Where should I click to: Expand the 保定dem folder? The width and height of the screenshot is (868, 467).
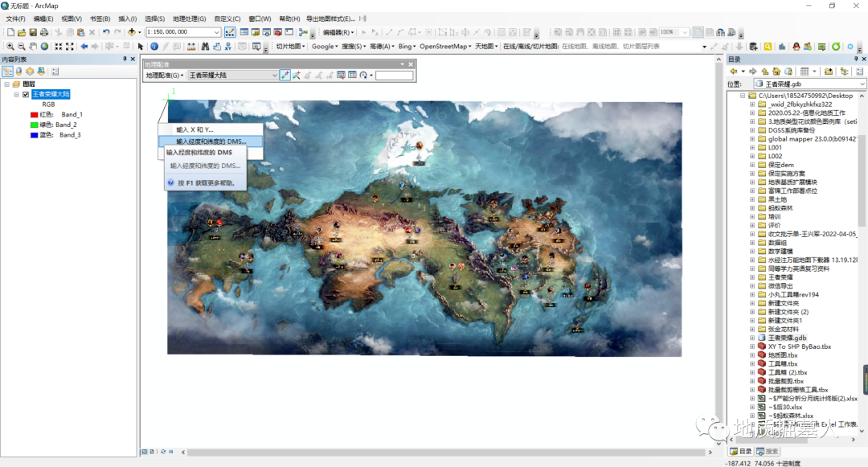coord(752,165)
